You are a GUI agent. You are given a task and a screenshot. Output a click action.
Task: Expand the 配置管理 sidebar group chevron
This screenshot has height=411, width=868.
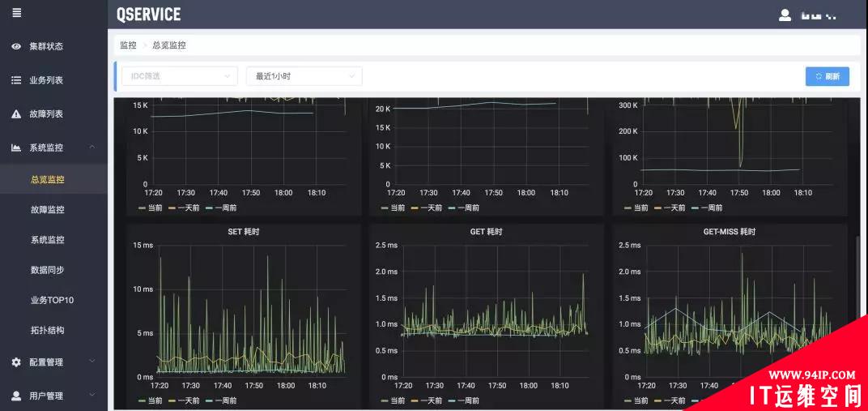click(x=92, y=362)
